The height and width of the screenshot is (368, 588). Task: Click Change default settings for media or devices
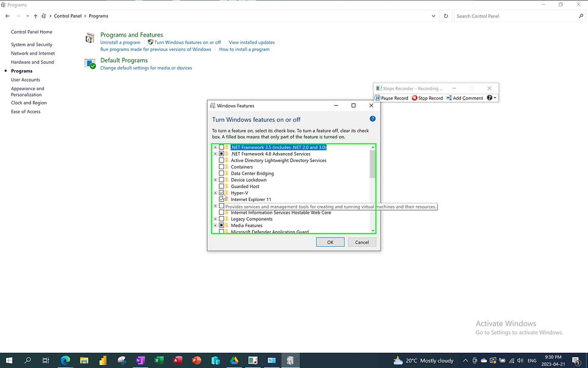click(146, 68)
